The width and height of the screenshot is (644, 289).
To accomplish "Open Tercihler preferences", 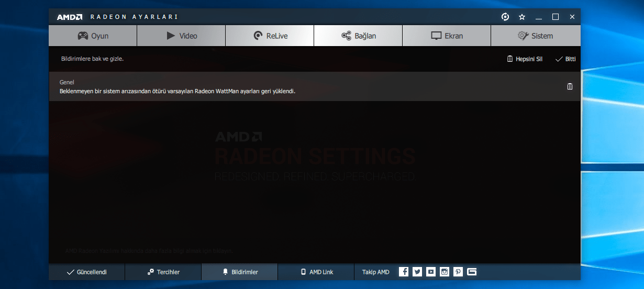I will click(x=163, y=272).
